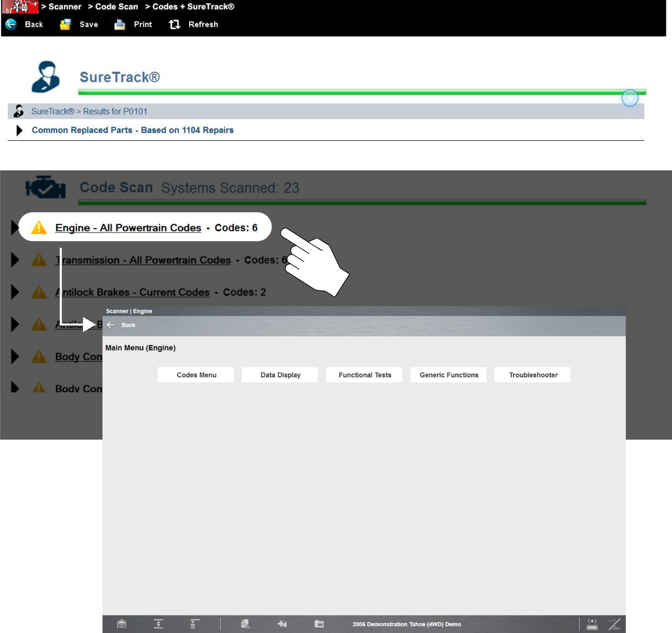Open the Codes Menu

(x=196, y=375)
